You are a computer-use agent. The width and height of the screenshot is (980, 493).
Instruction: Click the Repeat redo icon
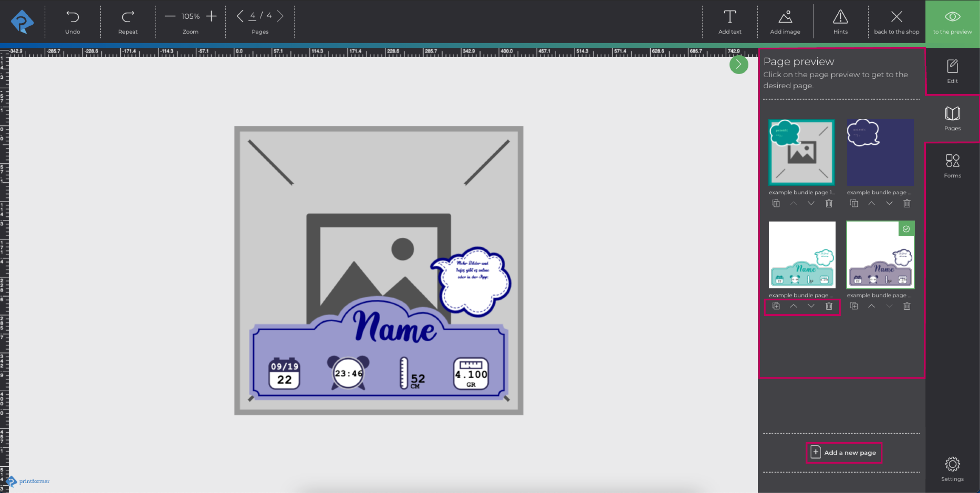pos(128,17)
